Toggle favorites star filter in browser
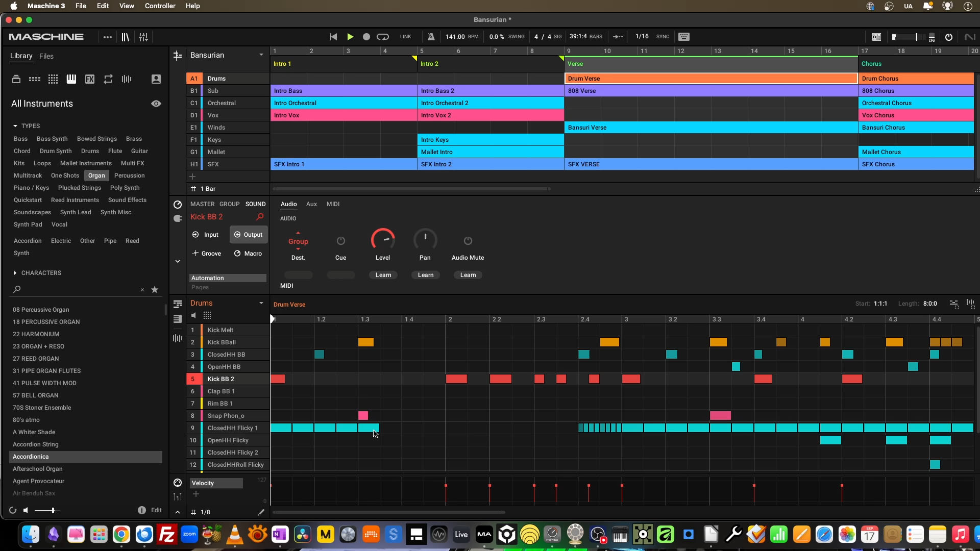The width and height of the screenshot is (980, 551). click(x=155, y=290)
